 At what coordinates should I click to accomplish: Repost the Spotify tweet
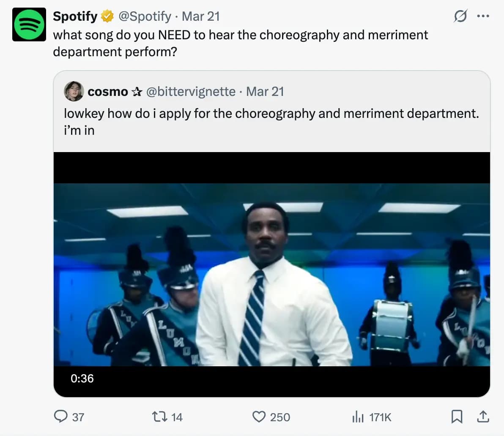(x=159, y=417)
